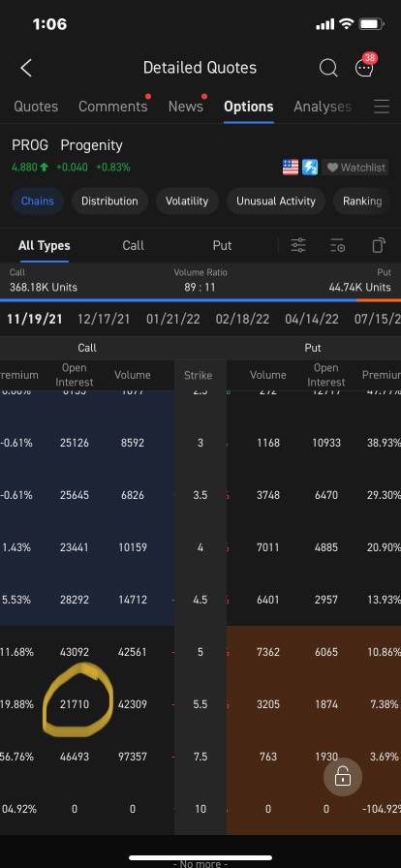The image size is (401, 868).
Task: Open the column settings list icon
Action: tap(337, 245)
